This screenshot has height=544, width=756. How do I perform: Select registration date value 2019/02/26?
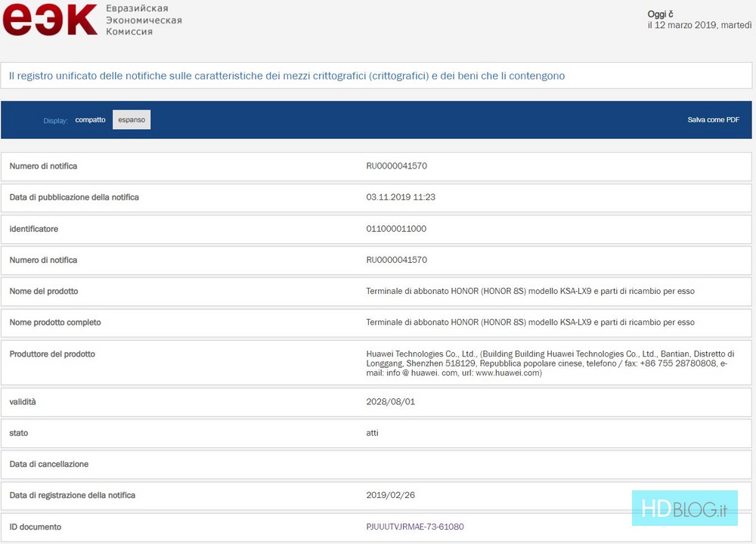click(x=391, y=496)
